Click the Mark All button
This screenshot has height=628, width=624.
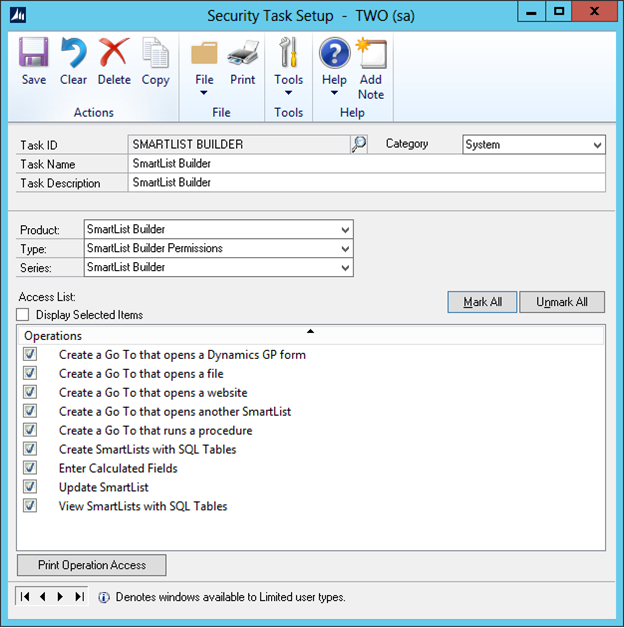[482, 302]
